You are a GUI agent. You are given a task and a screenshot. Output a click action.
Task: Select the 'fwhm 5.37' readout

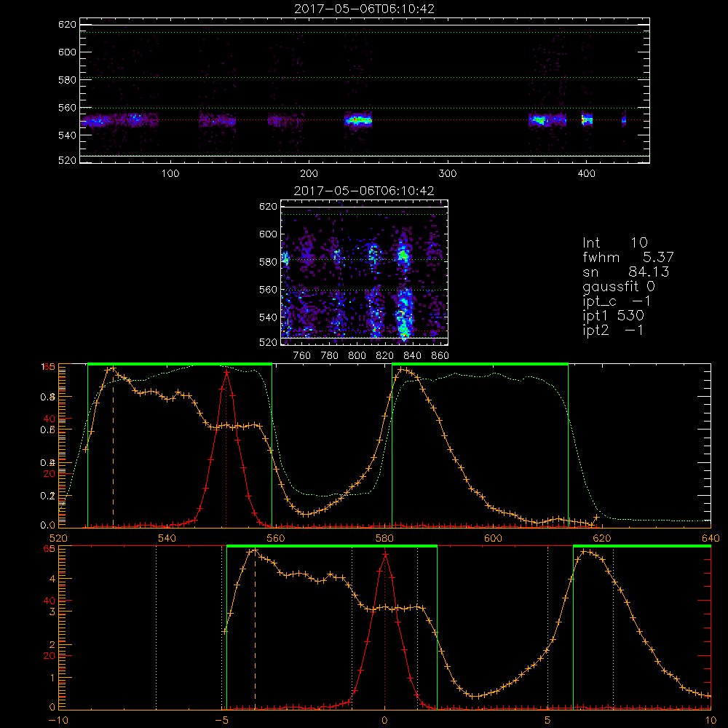[x=628, y=257]
